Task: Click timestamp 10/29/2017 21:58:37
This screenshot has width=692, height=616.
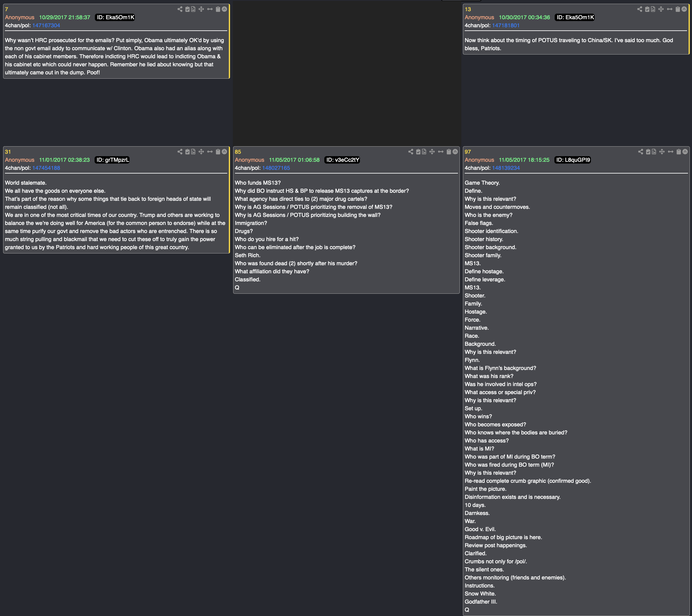Action: pyautogui.click(x=65, y=17)
